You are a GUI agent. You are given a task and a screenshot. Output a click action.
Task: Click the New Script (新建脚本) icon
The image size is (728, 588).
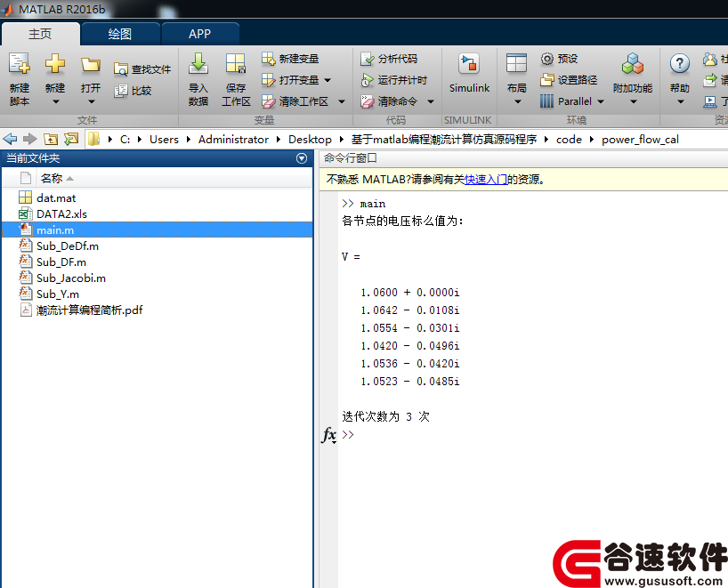pos(20,63)
